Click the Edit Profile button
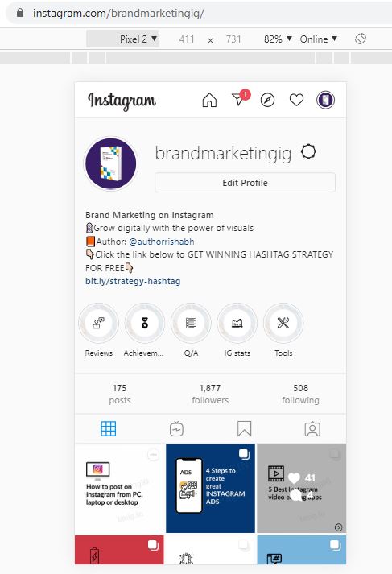Image resolution: width=392 pixels, height=574 pixels. [245, 182]
